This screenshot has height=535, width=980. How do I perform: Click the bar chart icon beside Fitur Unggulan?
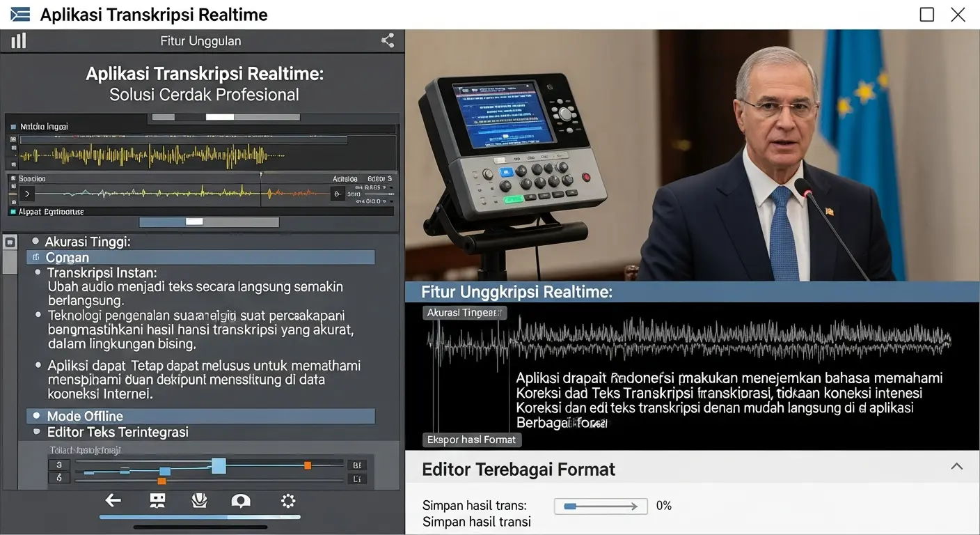(x=19, y=40)
